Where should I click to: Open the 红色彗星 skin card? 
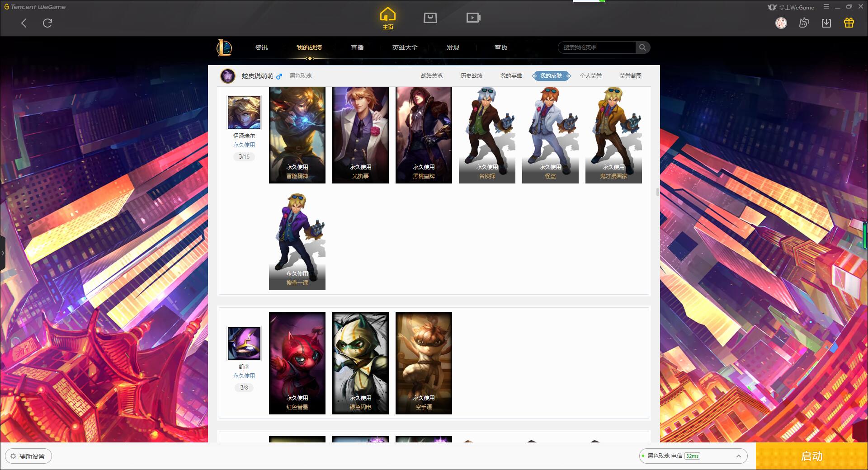[x=297, y=363]
